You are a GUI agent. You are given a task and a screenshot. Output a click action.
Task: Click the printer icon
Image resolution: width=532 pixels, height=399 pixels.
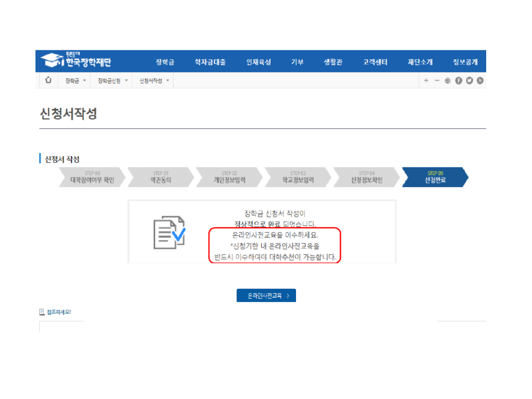coord(447,81)
